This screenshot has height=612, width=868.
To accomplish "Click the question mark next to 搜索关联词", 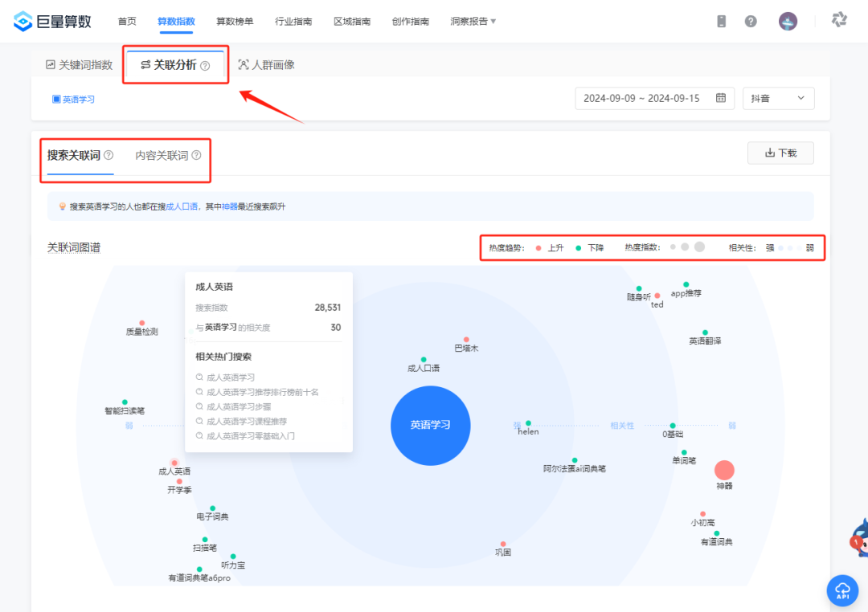I will [108, 154].
